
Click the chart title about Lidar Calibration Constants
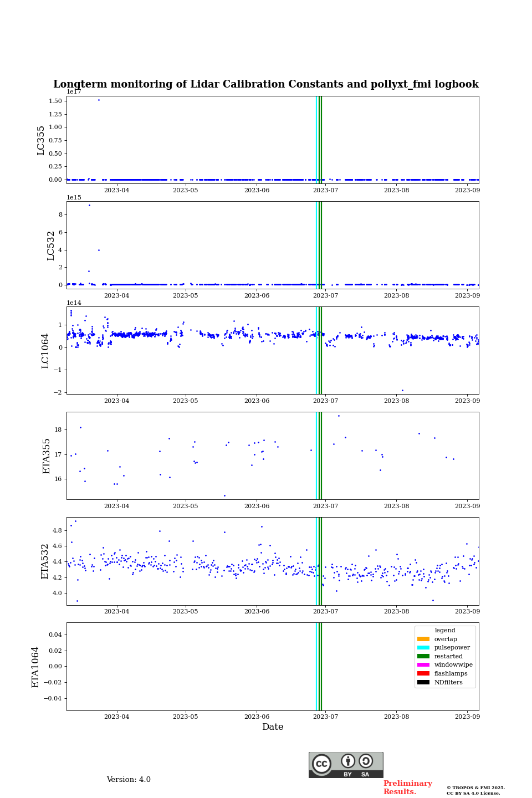(266, 84)
